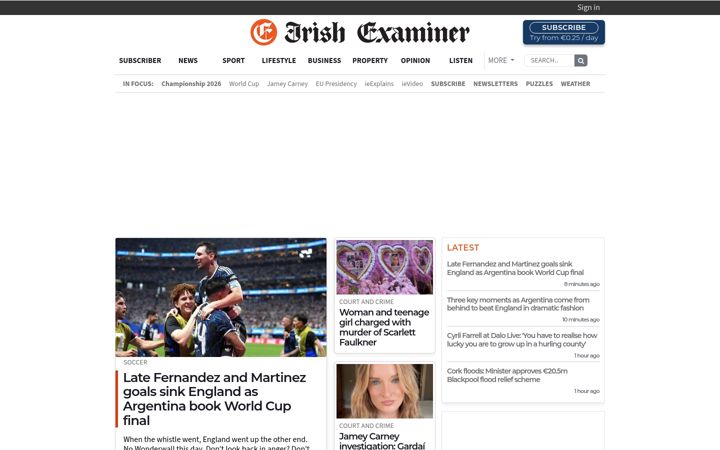The height and width of the screenshot is (450, 720).
Task: Click the search magnifier button
Action: 580,61
